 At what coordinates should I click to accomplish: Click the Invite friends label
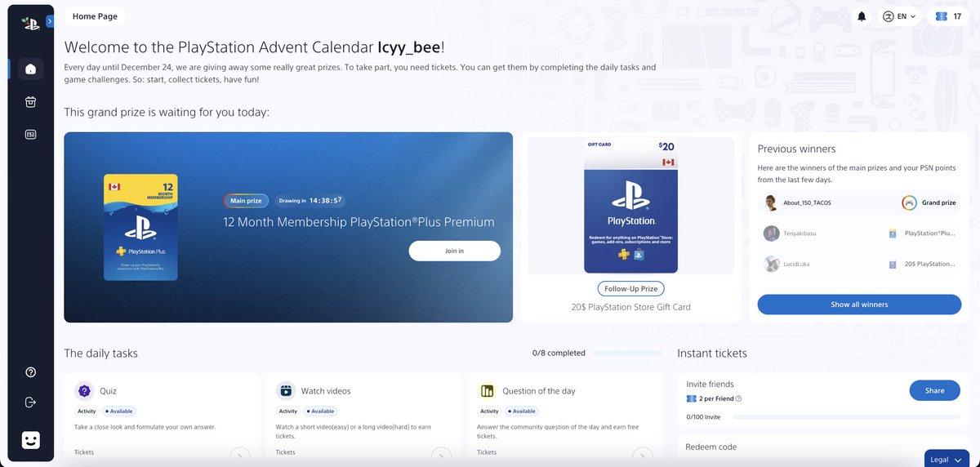(x=710, y=384)
